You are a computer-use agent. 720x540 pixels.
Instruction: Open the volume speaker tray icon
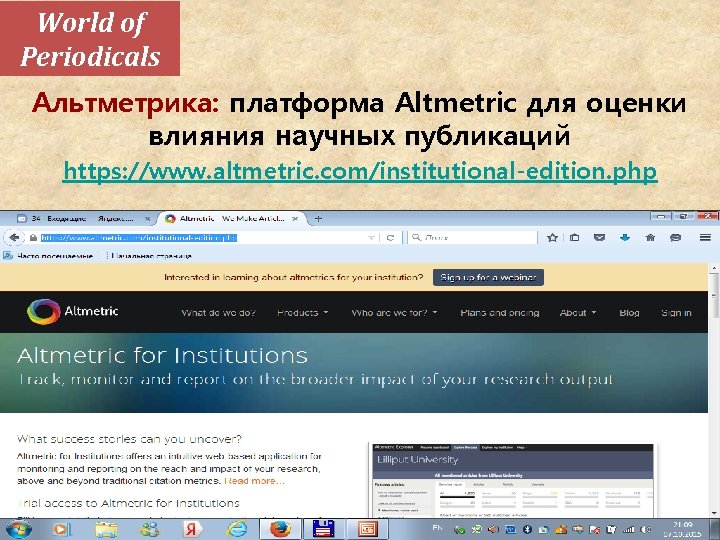click(646, 529)
